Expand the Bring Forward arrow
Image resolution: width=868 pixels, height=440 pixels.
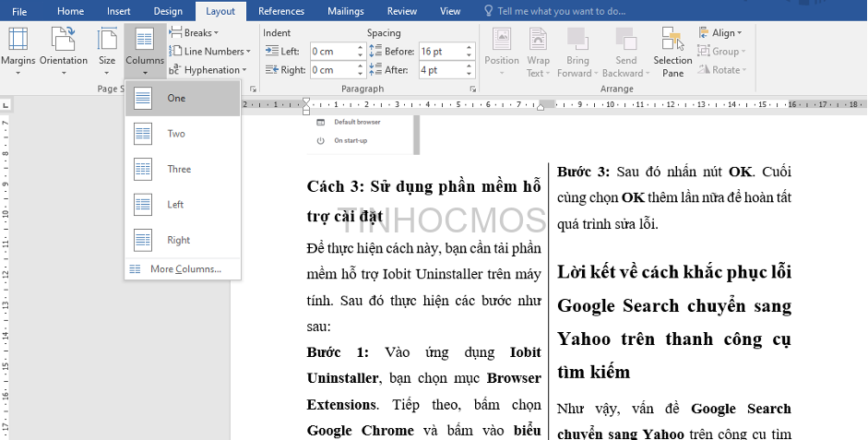pos(596,74)
